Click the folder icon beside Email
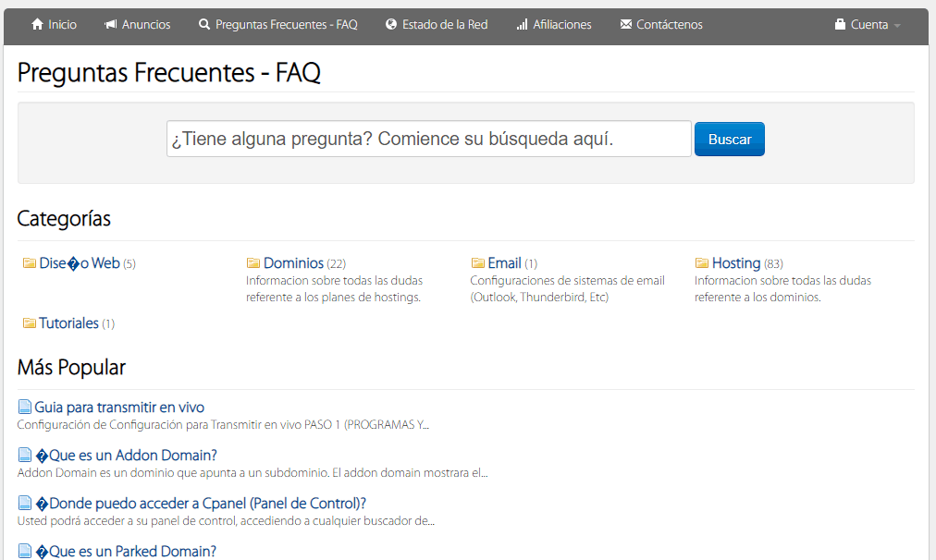936x560 pixels. click(477, 263)
